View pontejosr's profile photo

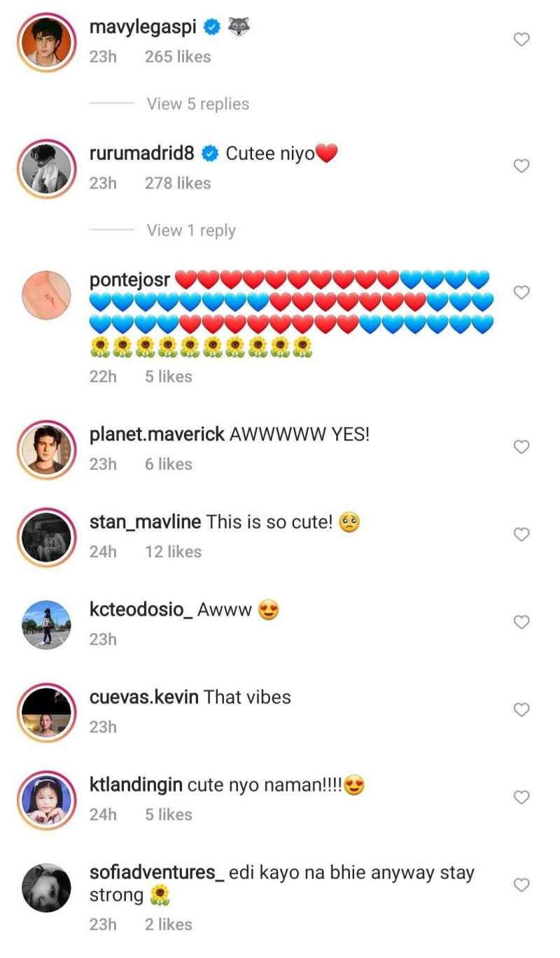pos(46,295)
